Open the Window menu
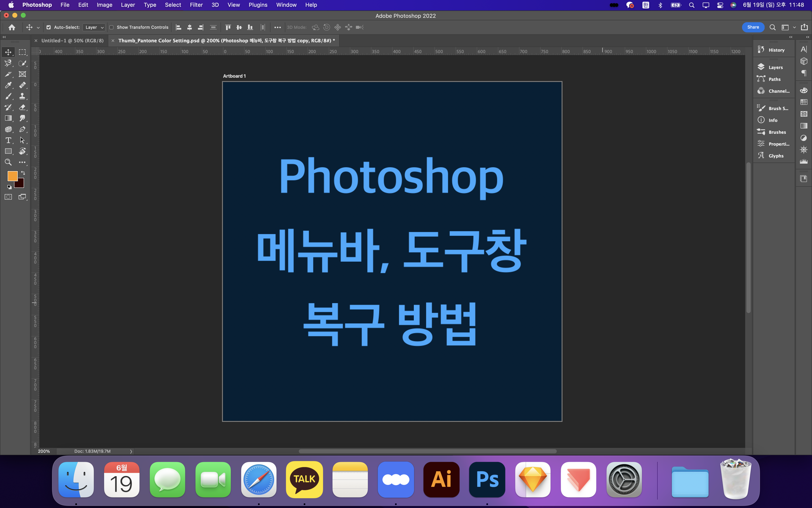The image size is (812, 508). click(x=286, y=5)
